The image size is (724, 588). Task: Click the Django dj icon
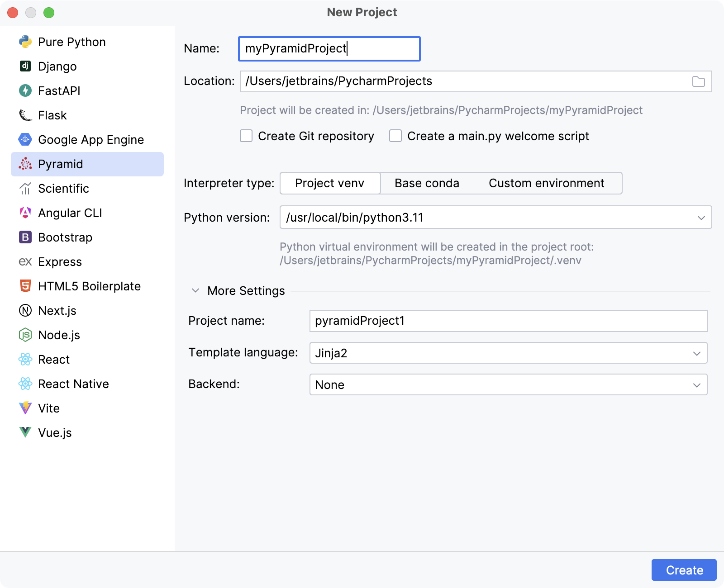25,66
